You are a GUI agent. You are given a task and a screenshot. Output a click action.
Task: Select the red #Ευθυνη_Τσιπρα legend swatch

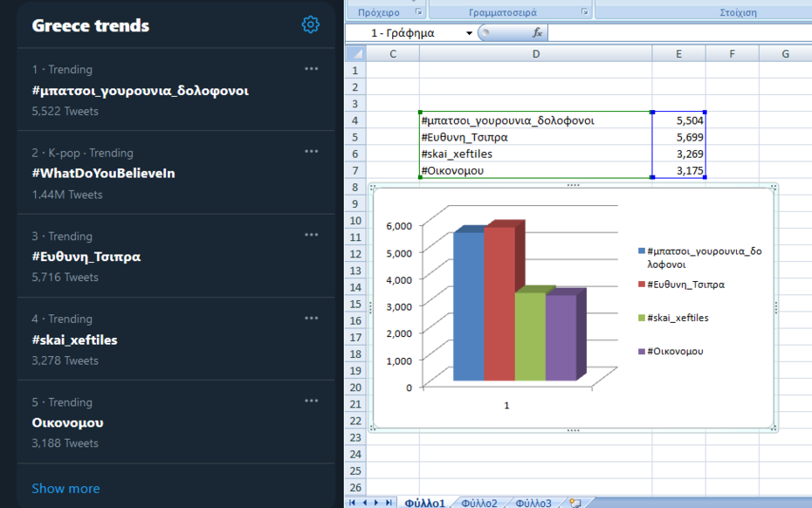point(642,285)
